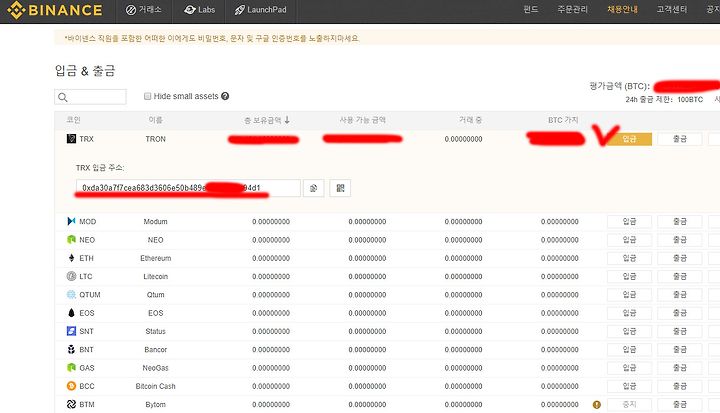Show the TRX address QR code
Viewport: 720px width, 413px height.
click(340, 188)
